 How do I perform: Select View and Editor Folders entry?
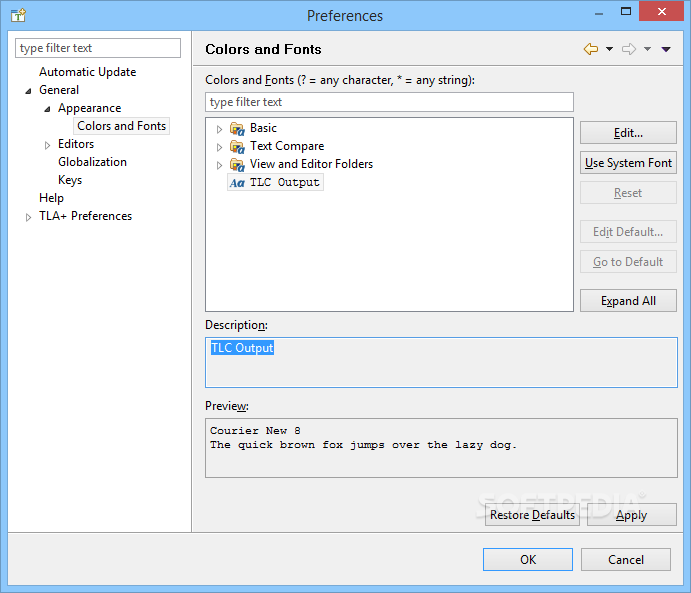[x=311, y=164]
